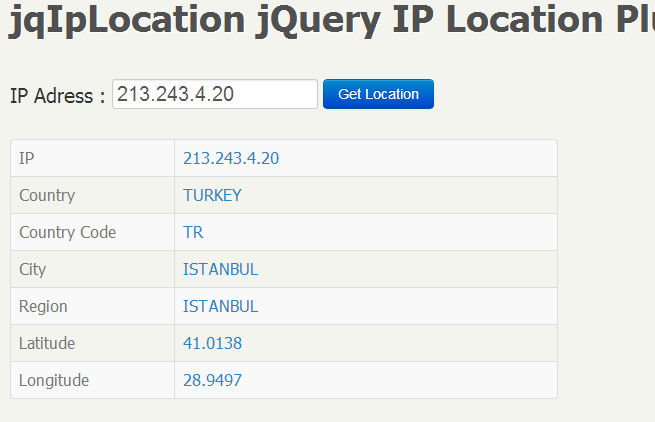Click the 213.243.4.20 value in the results table
Screen dimensions: 655x422
point(231,158)
